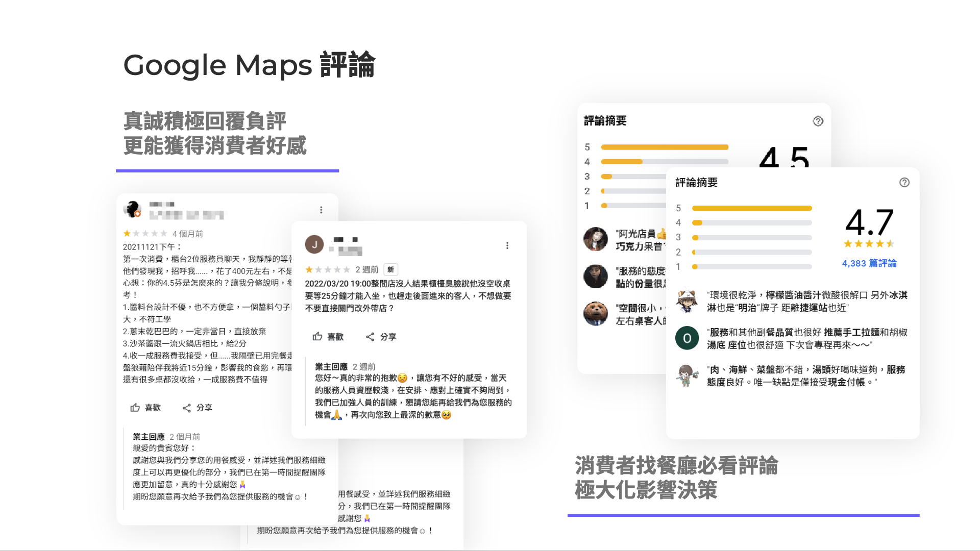Viewport: 980px width, 551px height.
Task: Click the help icon on the 4.5 評論摘要 card
Action: tap(818, 121)
